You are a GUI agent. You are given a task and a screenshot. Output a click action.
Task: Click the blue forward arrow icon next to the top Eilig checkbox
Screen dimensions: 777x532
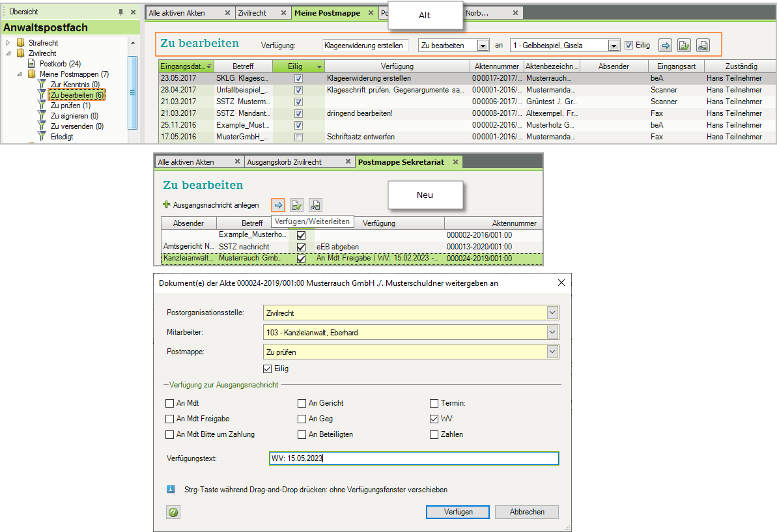pyautogui.click(x=665, y=46)
